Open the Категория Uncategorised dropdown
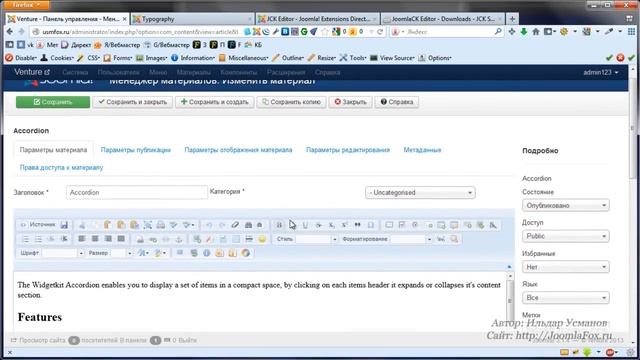Screen dimensions: 640x360 pyautogui.click(x=420, y=193)
